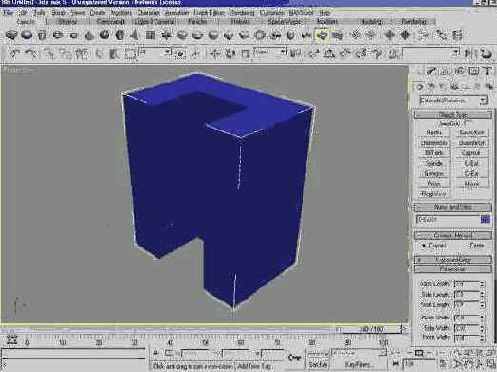This screenshot has height=372, width=497.
Task: Open the Utilities hammer panel tab
Action: click(487, 71)
